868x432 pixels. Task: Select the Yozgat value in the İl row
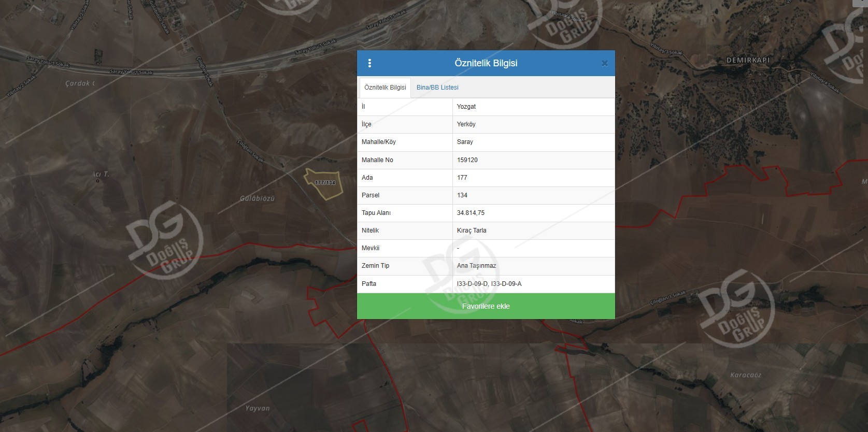pos(466,107)
